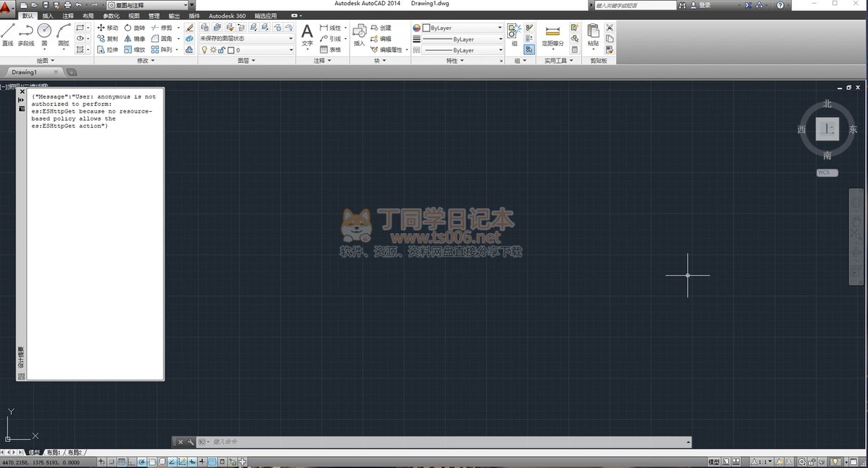Select the Circle (圆) tool
The height and width of the screenshot is (468, 868).
[x=45, y=34]
